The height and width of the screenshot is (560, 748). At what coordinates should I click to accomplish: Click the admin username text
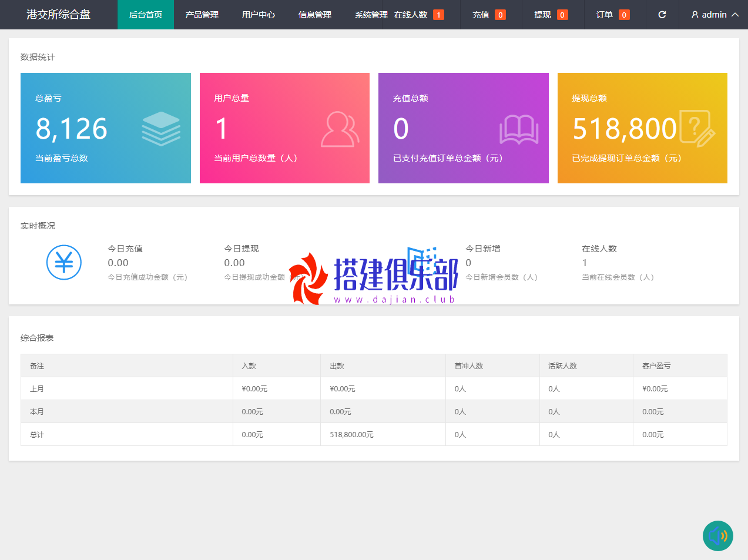click(x=715, y=15)
